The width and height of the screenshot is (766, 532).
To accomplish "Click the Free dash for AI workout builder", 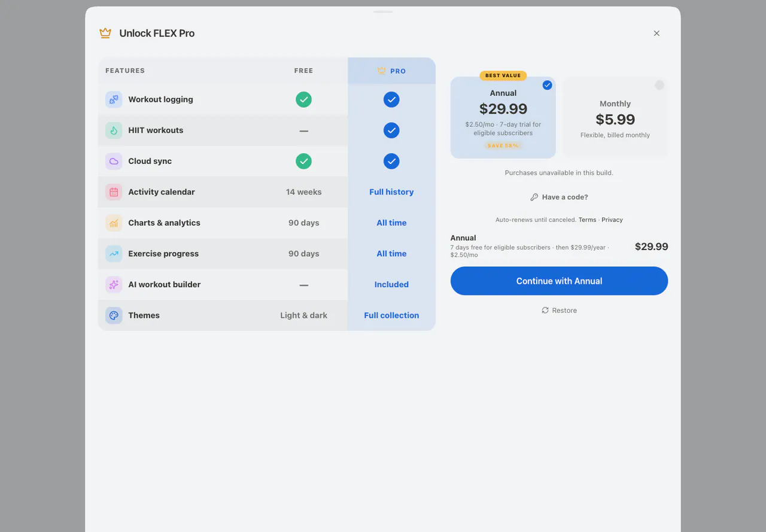I will click(x=304, y=285).
